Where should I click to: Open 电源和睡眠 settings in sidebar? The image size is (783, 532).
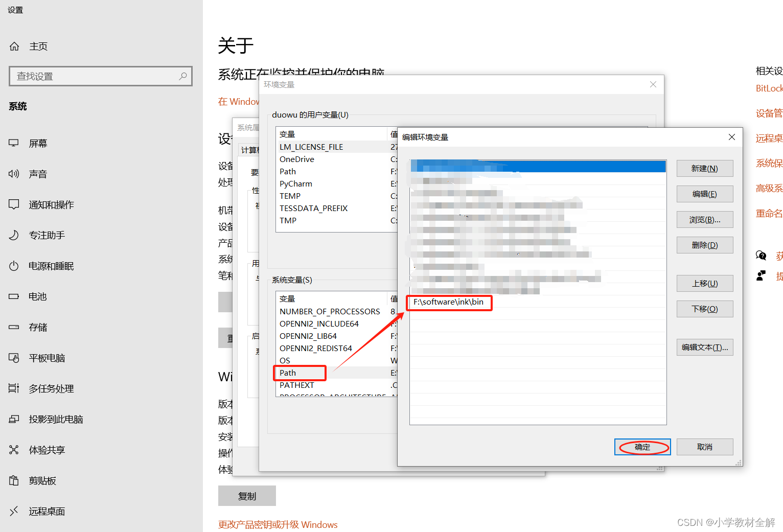(x=51, y=266)
